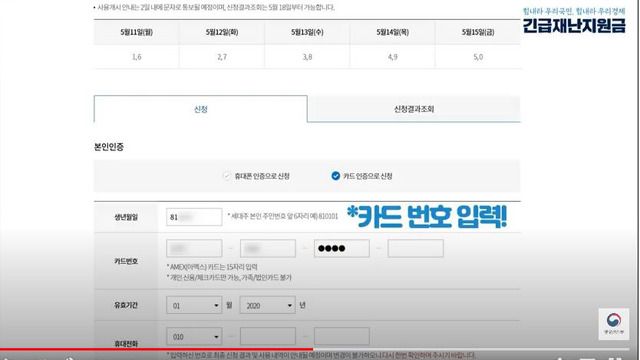The width and height of the screenshot is (640, 360).
Task: Click the 생년월일 input field
Action: [x=194, y=217]
